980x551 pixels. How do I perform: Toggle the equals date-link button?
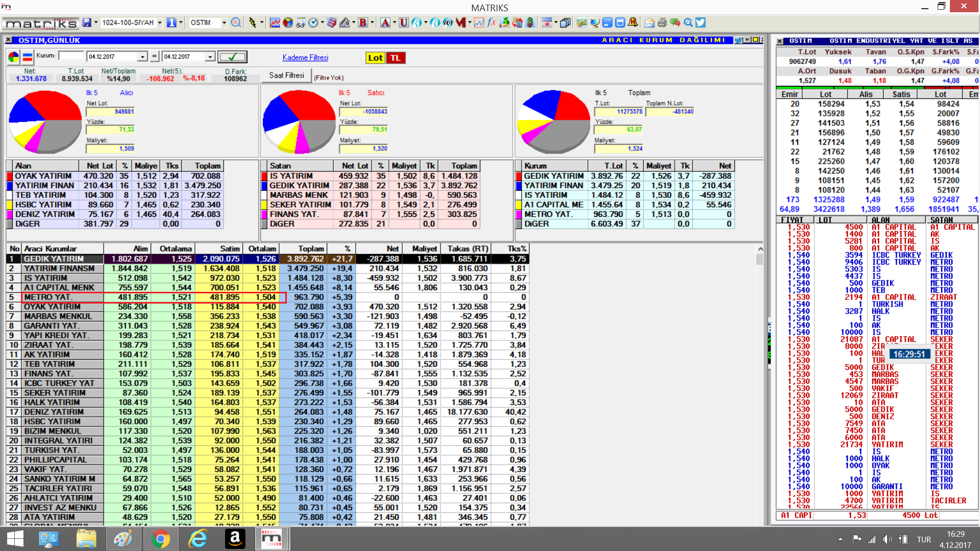(155, 57)
